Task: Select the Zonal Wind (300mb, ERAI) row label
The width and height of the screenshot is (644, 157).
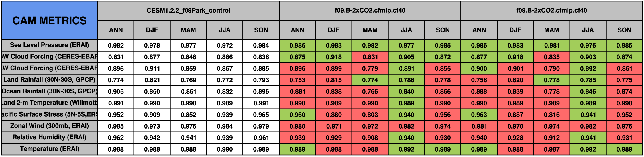Action: click(x=49, y=126)
